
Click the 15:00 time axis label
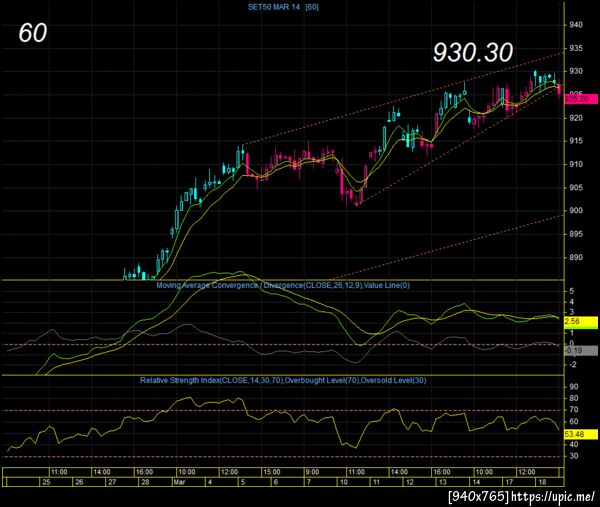pos(272,472)
